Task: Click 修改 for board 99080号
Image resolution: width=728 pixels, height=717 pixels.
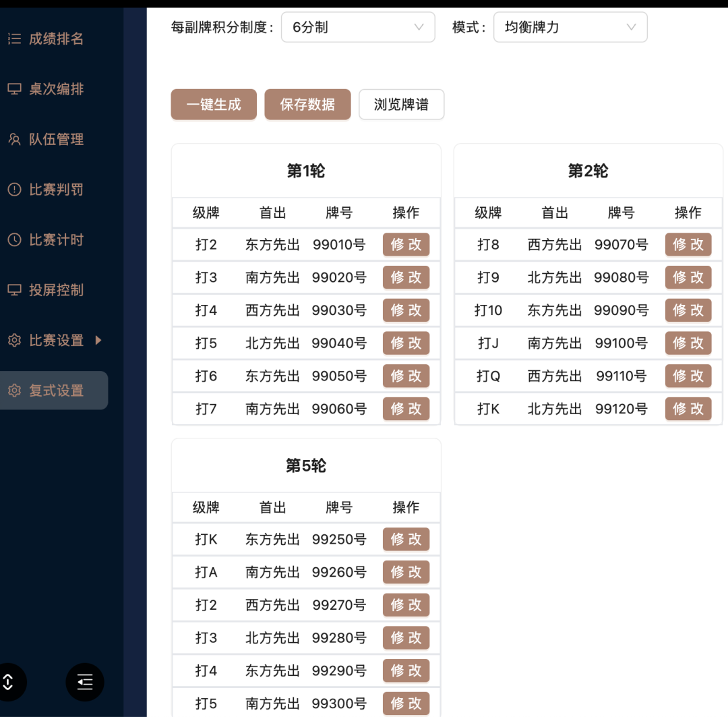Action: [x=688, y=277]
